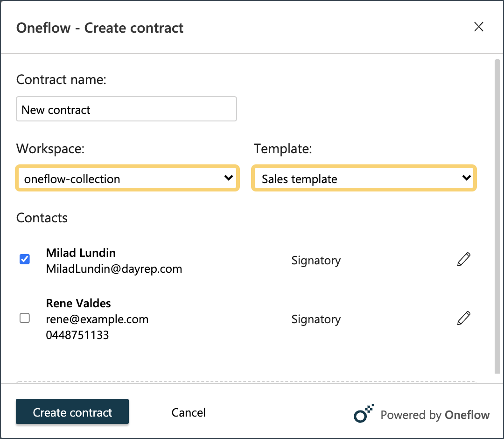This screenshot has width=504, height=439.
Task: Click the Template label
Action: 283,149
